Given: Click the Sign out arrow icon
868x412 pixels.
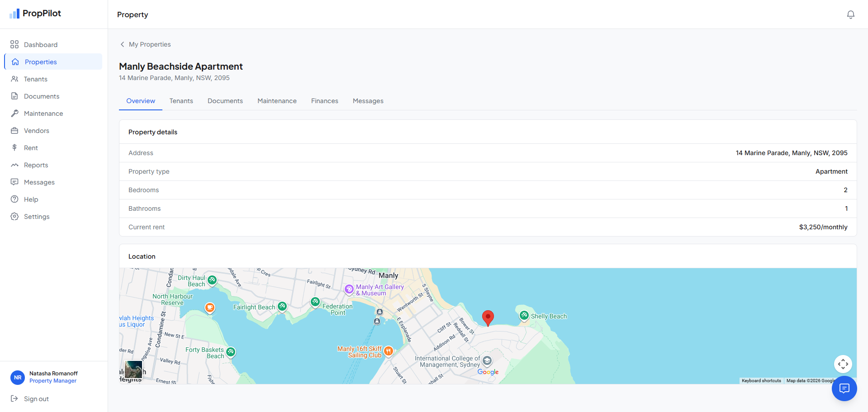Looking at the screenshot, I should (x=14, y=398).
